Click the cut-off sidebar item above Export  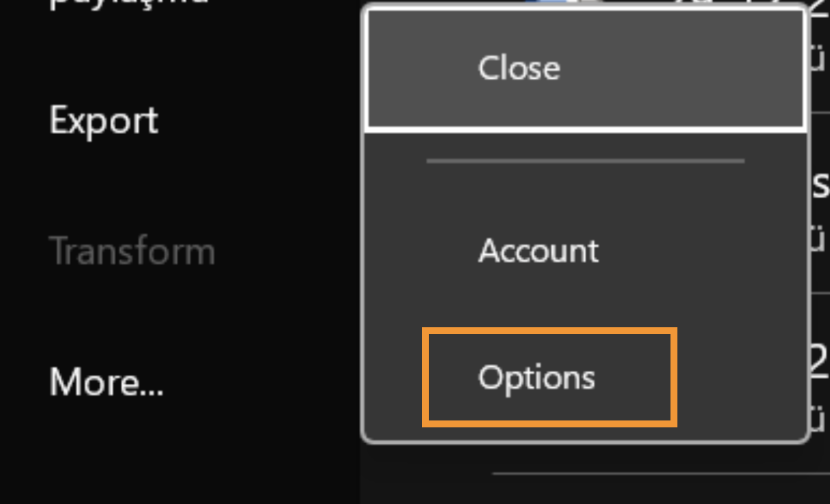[x=128, y=4]
